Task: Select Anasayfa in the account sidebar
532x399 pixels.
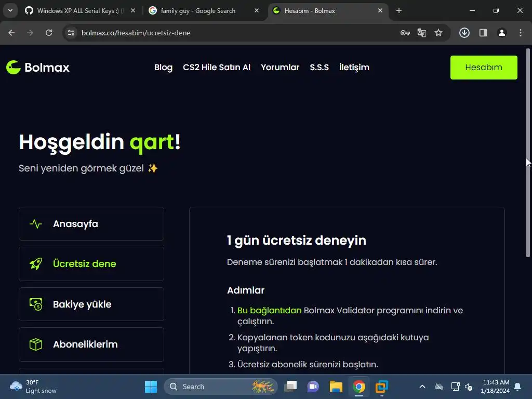Action: coord(91,223)
